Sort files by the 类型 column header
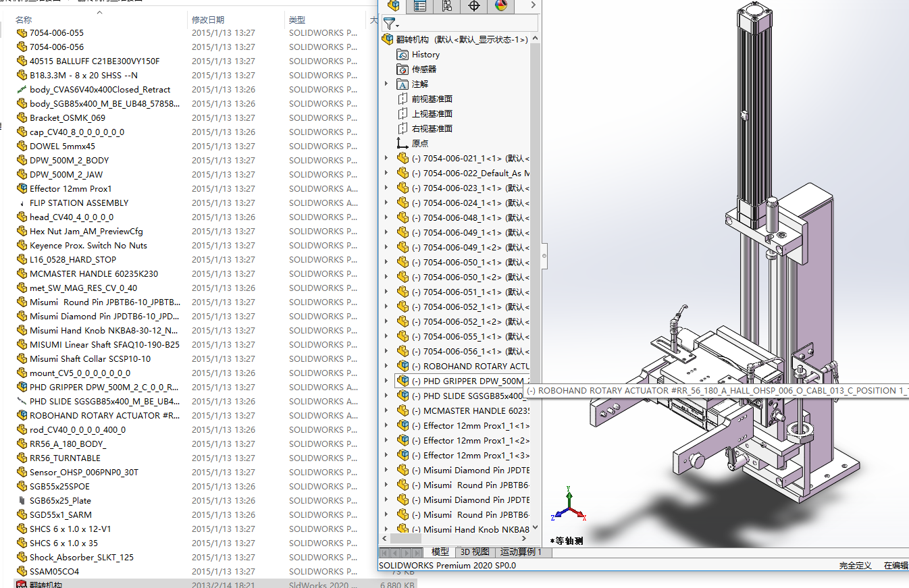 (x=297, y=20)
